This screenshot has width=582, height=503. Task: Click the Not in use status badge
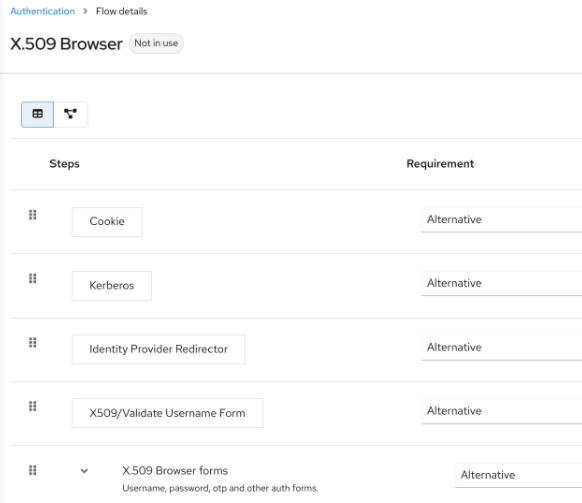click(156, 43)
